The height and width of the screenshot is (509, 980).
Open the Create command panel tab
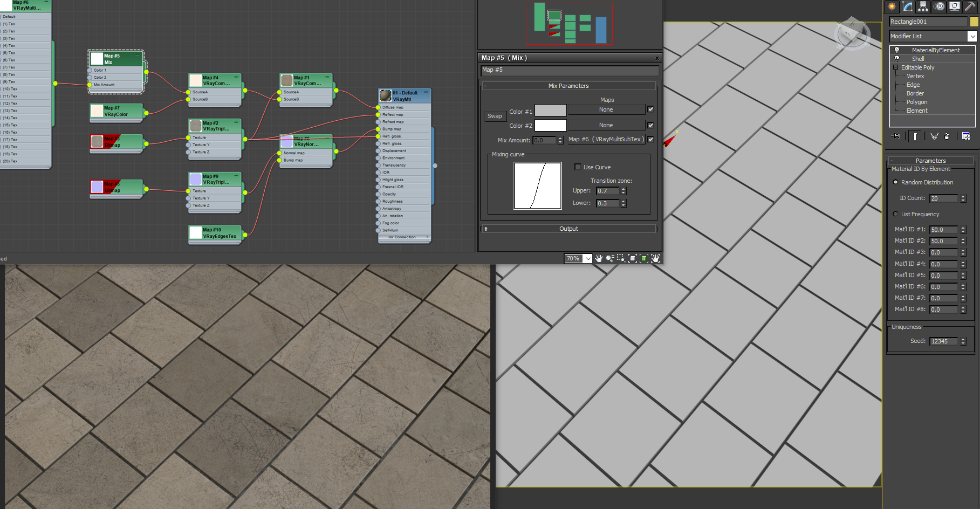click(x=892, y=6)
